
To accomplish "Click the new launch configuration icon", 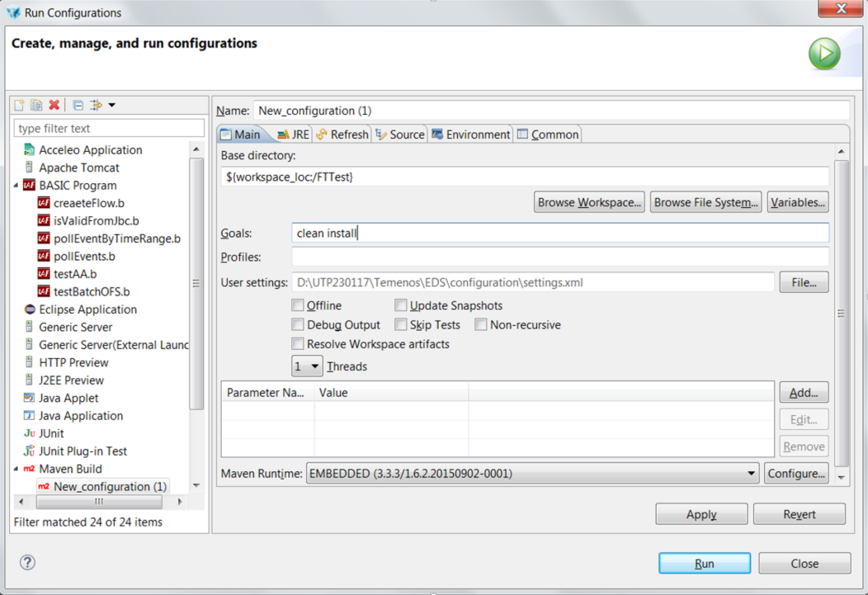I will click(x=19, y=105).
